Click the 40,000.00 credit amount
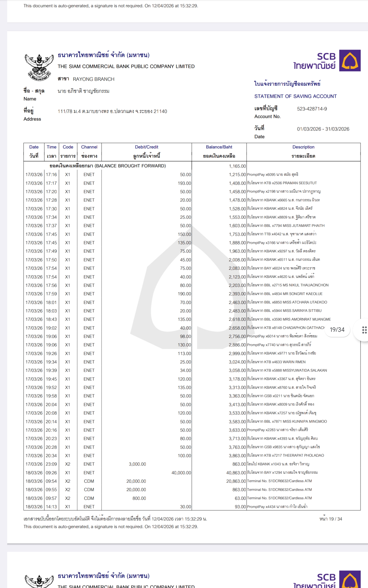The width and height of the screenshot is (368, 588). (x=181, y=473)
